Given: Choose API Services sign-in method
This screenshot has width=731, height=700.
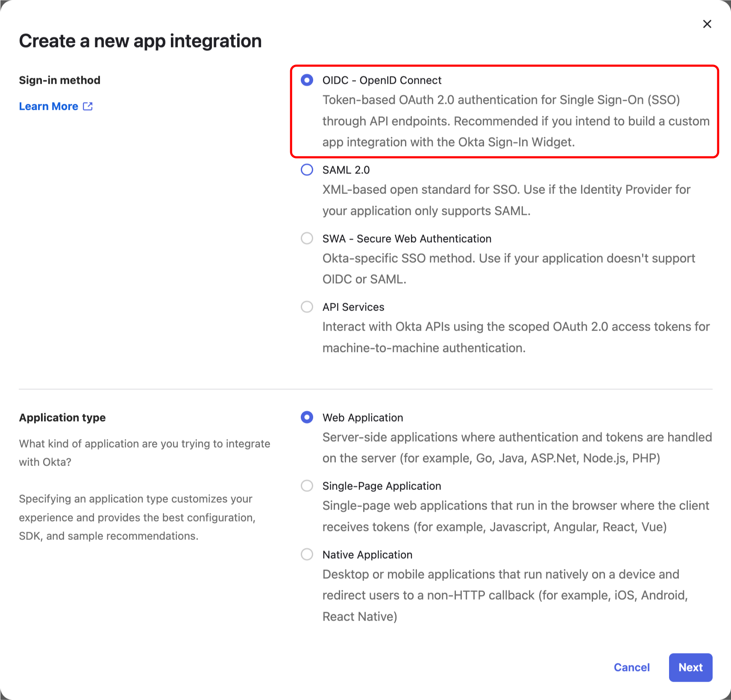Looking at the screenshot, I should click(307, 307).
